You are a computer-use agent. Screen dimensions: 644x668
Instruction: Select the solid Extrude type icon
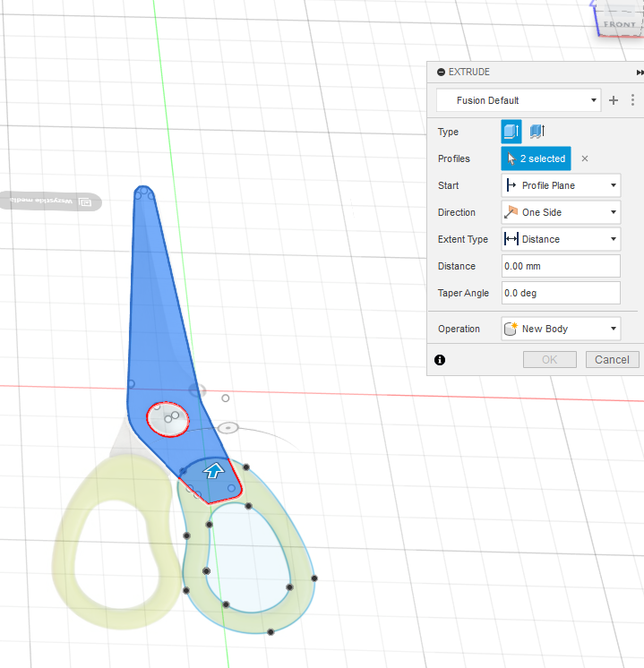[511, 132]
